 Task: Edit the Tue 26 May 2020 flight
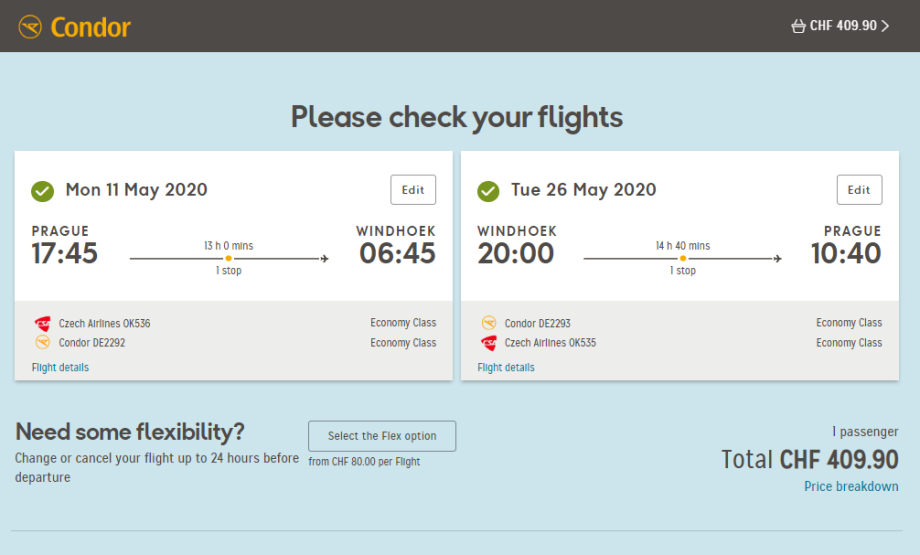(859, 190)
